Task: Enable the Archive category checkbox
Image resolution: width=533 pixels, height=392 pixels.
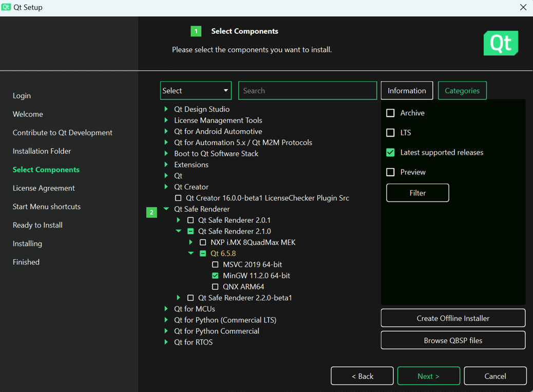Action: coord(391,113)
